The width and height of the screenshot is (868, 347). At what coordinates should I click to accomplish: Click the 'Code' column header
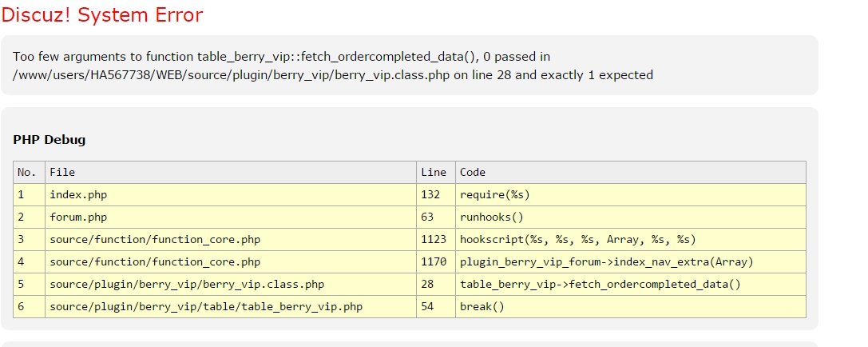click(631, 173)
